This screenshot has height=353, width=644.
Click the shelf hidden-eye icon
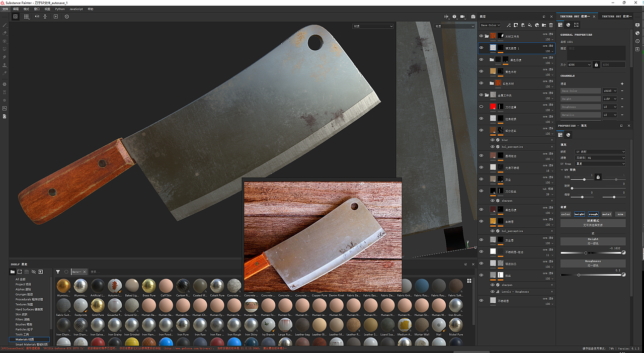click(x=33, y=272)
